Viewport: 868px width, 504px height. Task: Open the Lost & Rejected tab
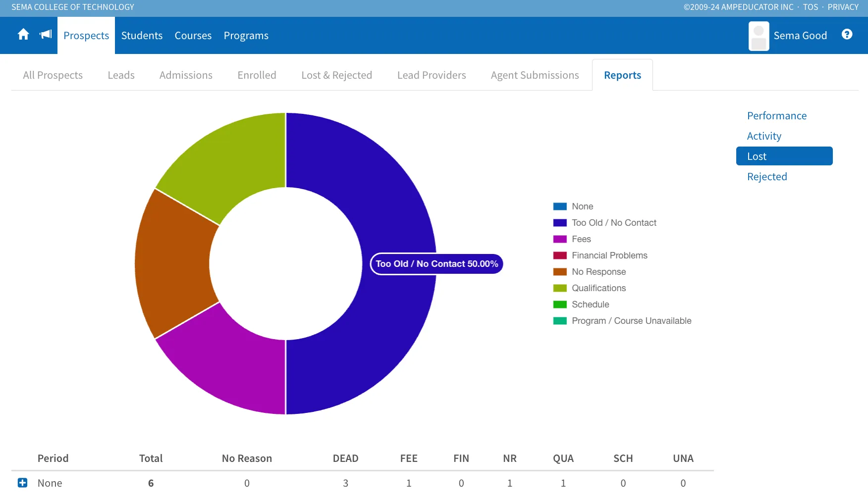[x=337, y=75]
